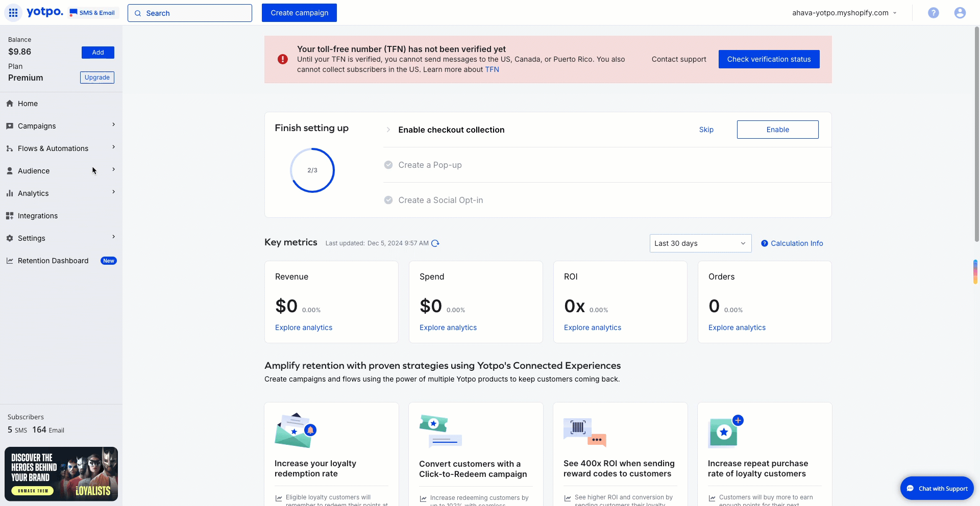Click the Chat with Support bubble icon

tap(910, 489)
